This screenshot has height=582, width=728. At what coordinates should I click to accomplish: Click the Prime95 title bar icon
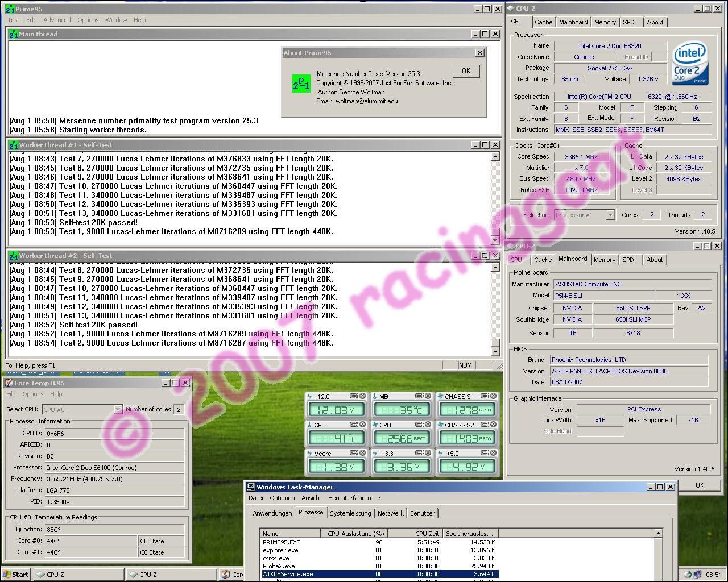click(x=10, y=9)
